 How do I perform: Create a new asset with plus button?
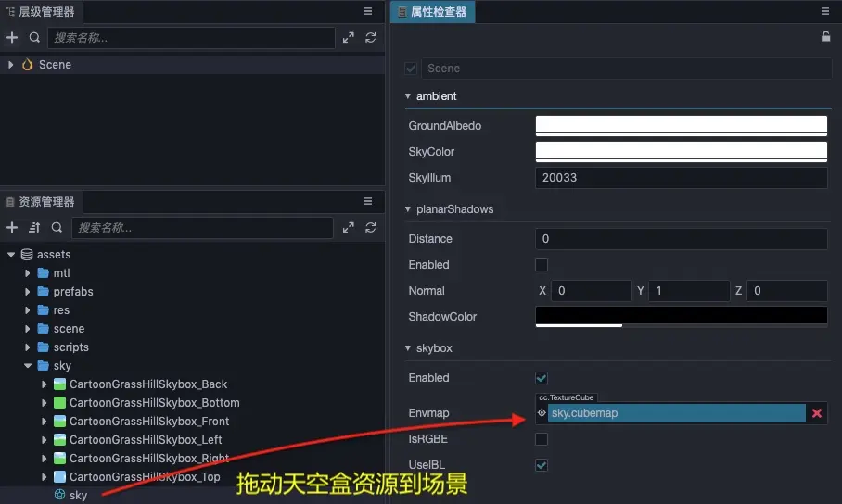click(12, 228)
